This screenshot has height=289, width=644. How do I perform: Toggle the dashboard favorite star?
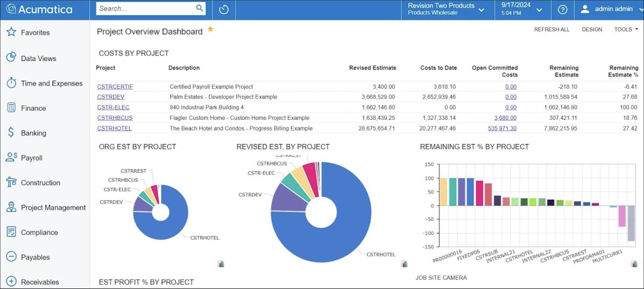210,29
